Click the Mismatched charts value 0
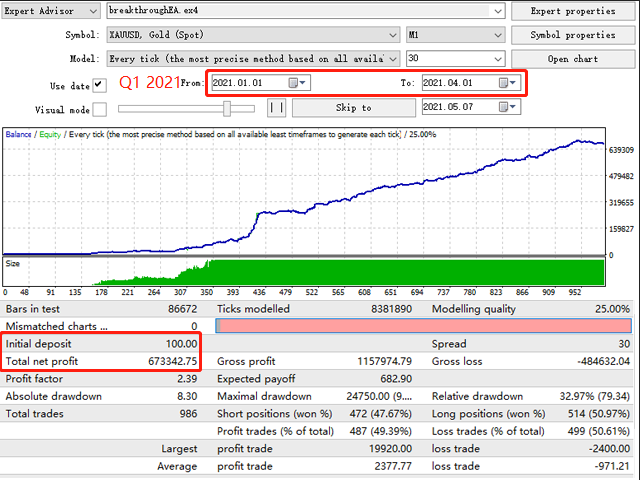This screenshot has width=640, height=480. tap(194, 327)
